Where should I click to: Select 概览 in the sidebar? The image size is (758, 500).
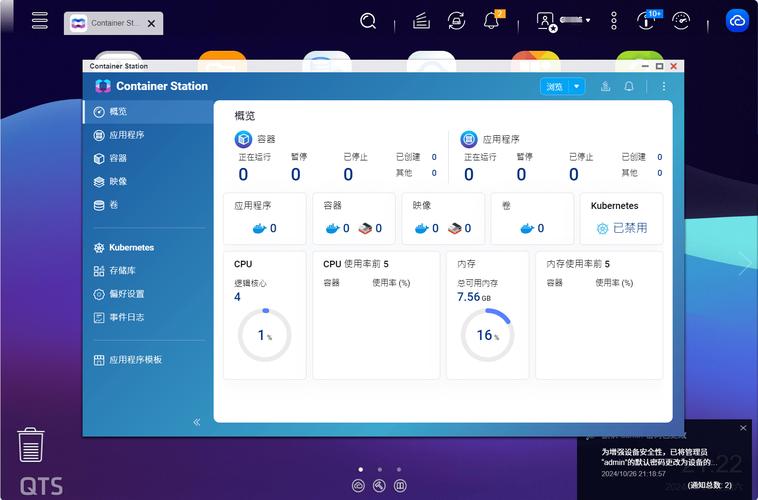coord(148,112)
